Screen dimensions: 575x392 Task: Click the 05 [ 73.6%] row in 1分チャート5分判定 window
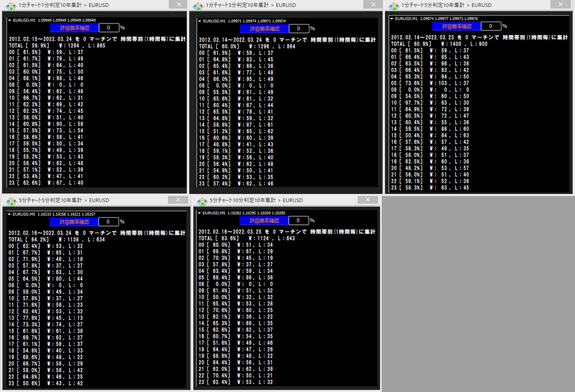pyautogui.click(x=430, y=83)
